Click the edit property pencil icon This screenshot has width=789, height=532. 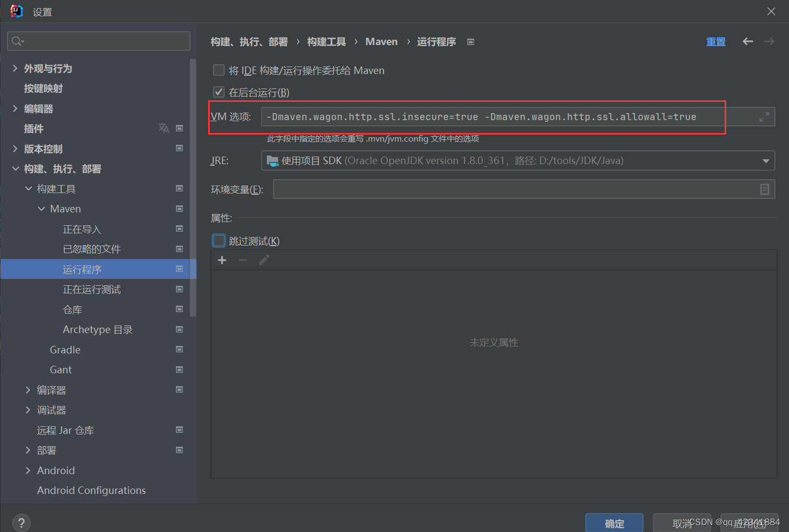(x=264, y=260)
